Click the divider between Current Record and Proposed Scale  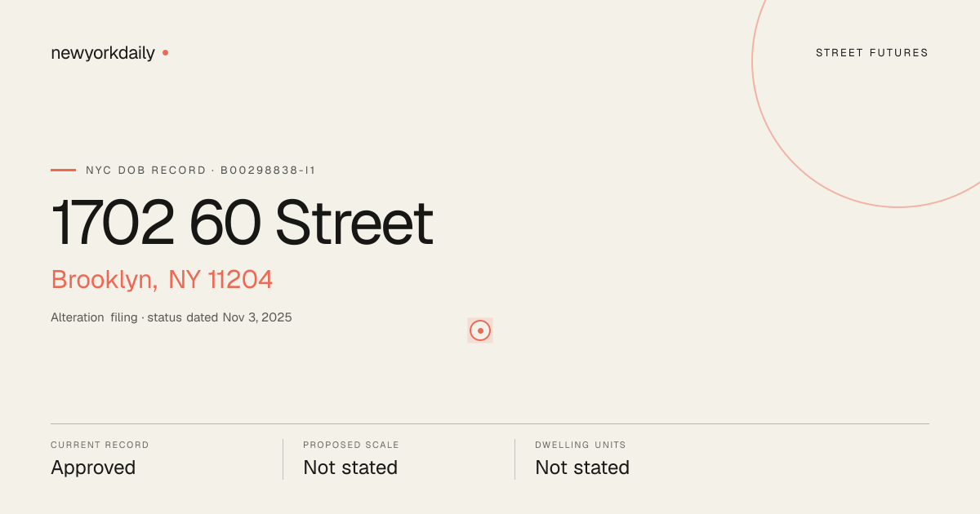pos(283,459)
